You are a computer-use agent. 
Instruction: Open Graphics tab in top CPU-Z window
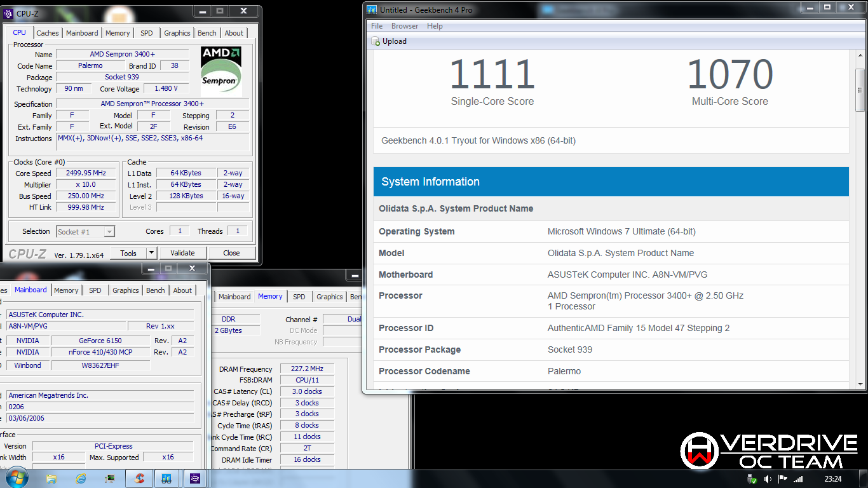pyautogui.click(x=177, y=33)
